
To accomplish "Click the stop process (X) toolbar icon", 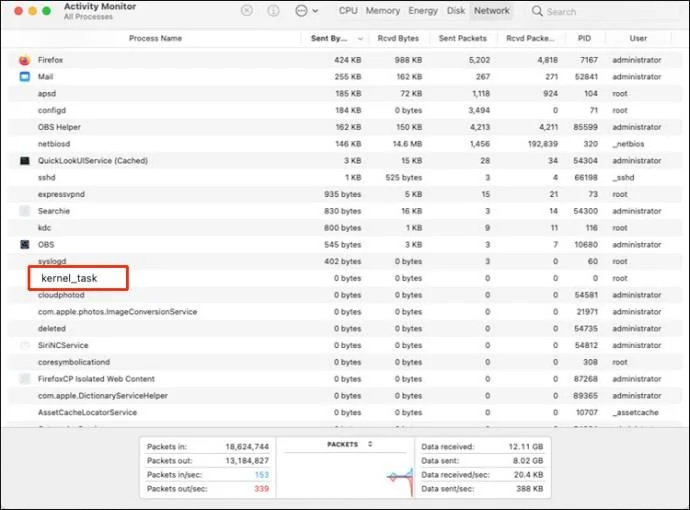I will pyautogui.click(x=247, y=11).
